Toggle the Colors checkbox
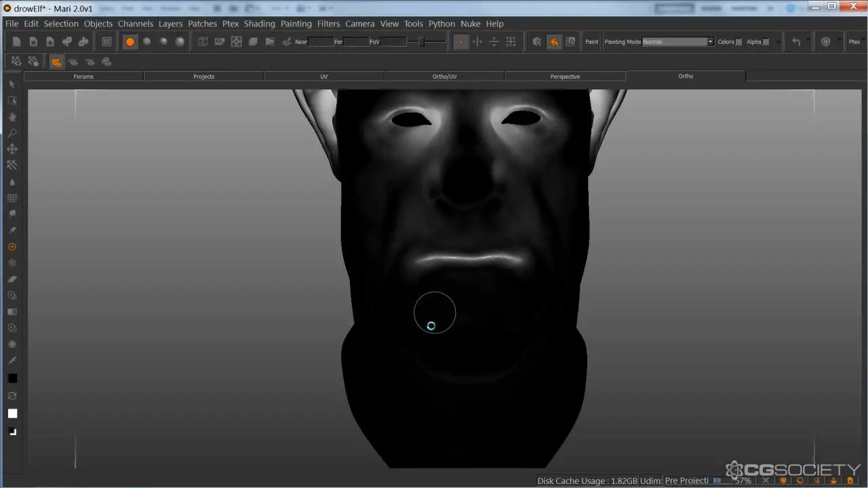 tap(738, 42)
